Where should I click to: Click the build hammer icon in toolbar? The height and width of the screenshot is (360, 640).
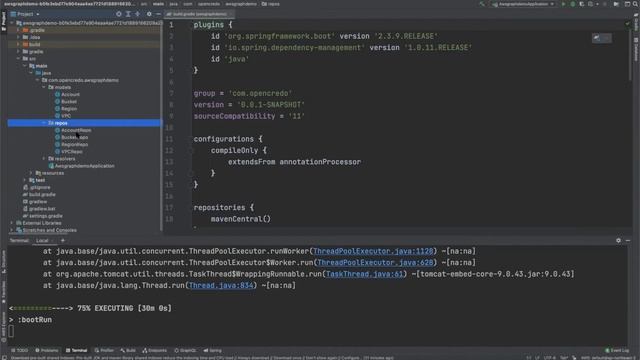coord(482,4)
